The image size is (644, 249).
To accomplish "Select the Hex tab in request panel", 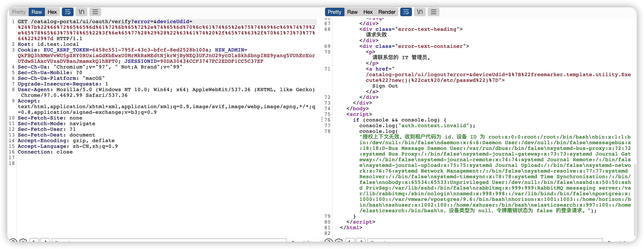I will point(52,12).
